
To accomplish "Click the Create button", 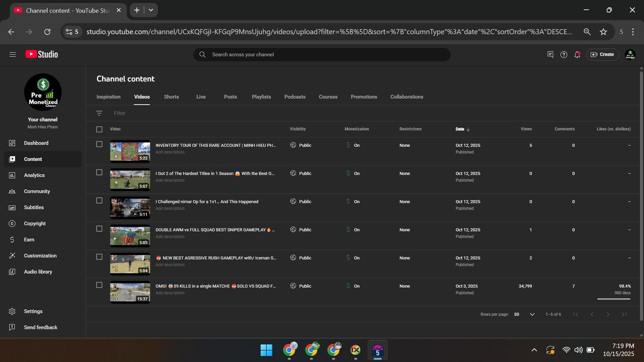I will [x=603, y=55].
